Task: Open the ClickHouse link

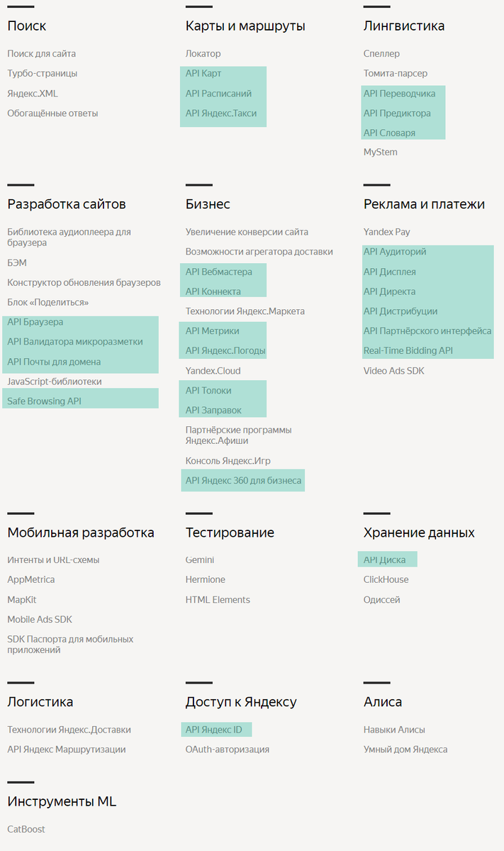Action: (x=386, y=580)
